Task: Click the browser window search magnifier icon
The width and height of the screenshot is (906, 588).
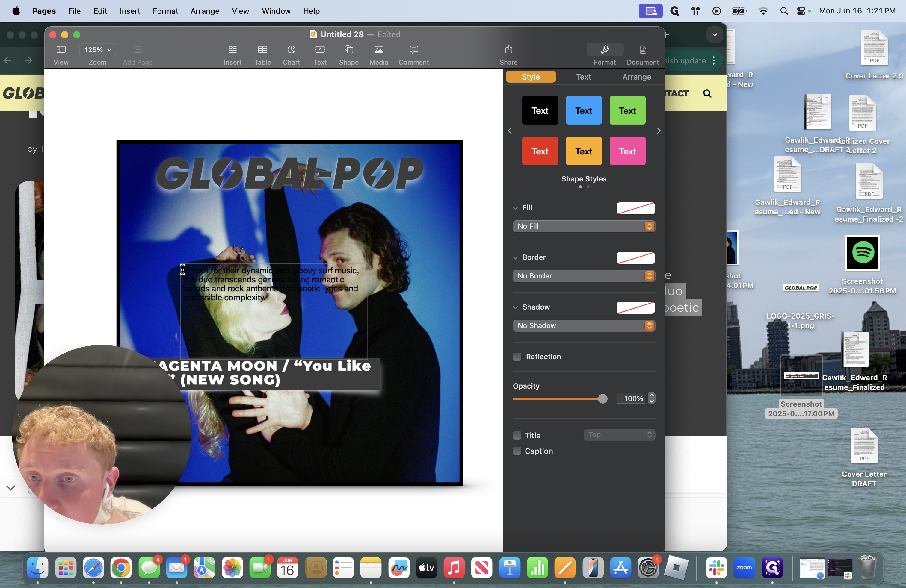Action: point(707,93)
